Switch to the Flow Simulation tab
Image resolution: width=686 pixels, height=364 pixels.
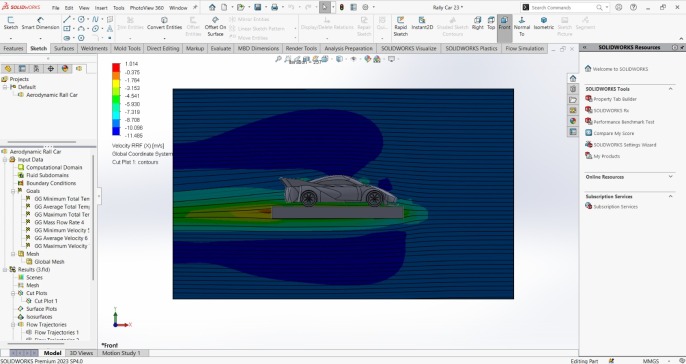click(x=524, y=49)
